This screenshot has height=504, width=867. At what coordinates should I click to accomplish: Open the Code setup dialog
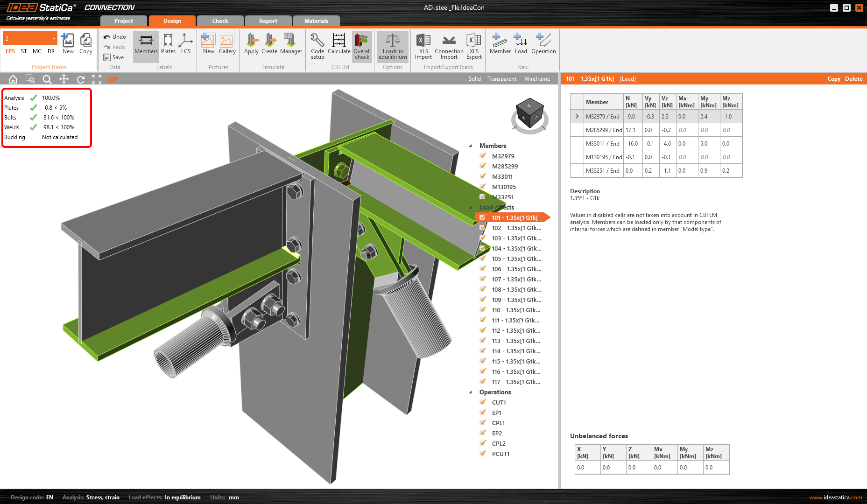pyautogui.click(x=317, y=46)
